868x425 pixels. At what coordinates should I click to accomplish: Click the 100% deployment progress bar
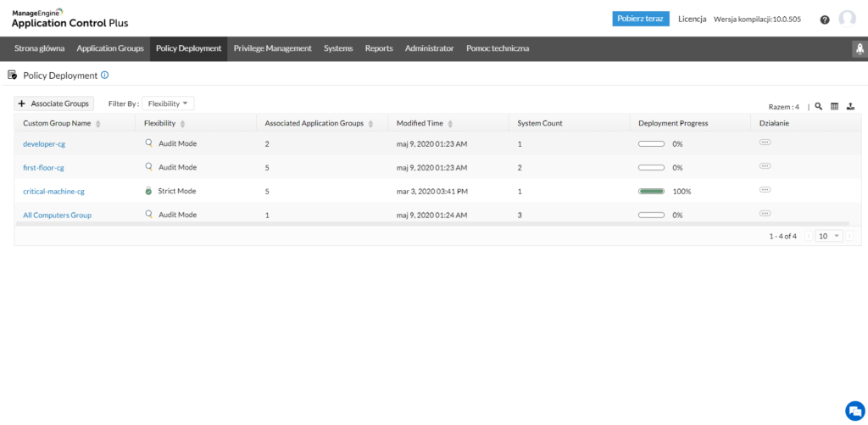651,192
